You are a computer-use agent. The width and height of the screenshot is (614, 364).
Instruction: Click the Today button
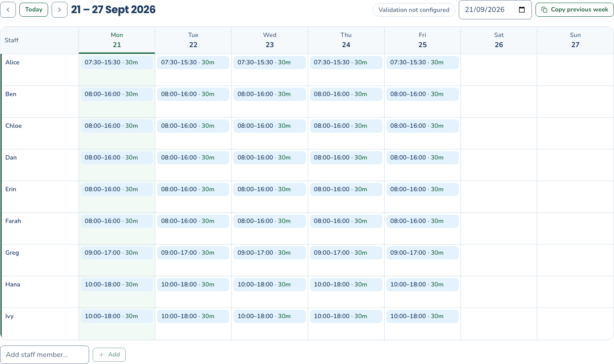pyautogui.click(x=34, y=10)
